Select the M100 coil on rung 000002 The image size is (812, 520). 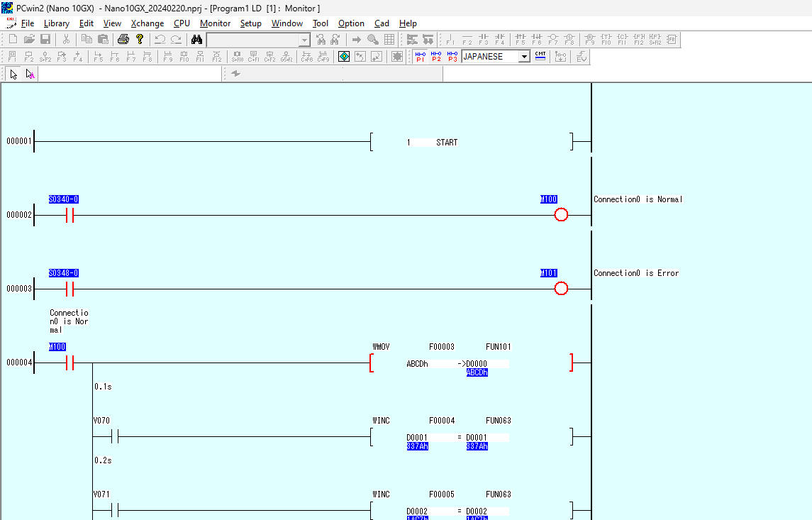pyautogui.click(x=561, y=214)
